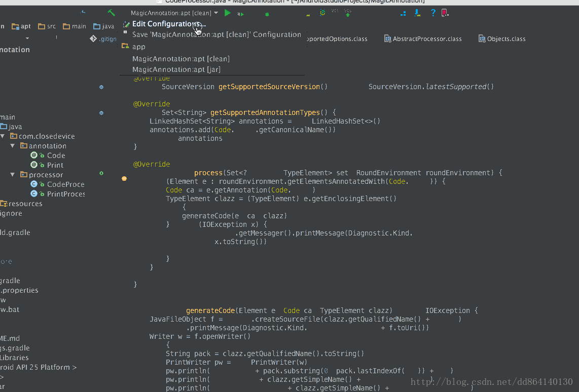Select Edit Configurations… menu entry
This screenshot has width=579, height=392.
169,24
